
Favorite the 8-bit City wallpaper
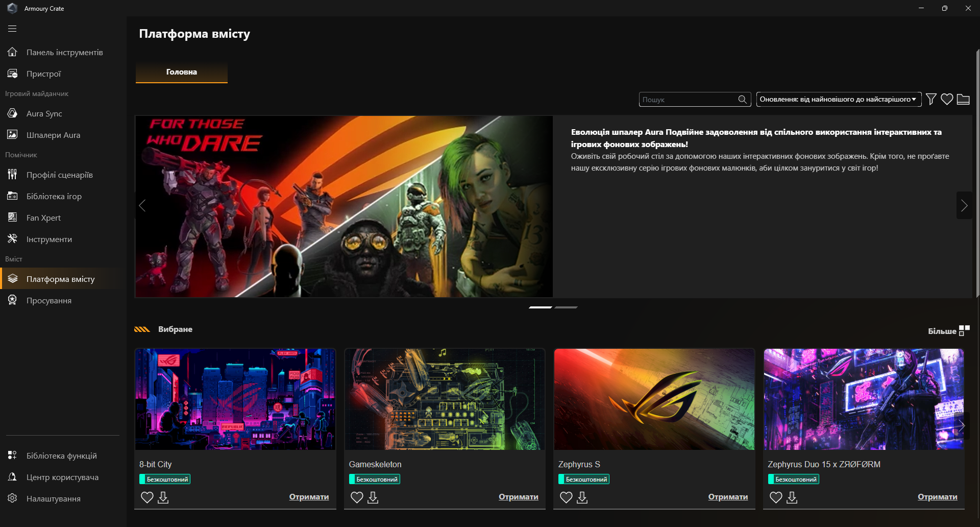click(x=147, y=497)
